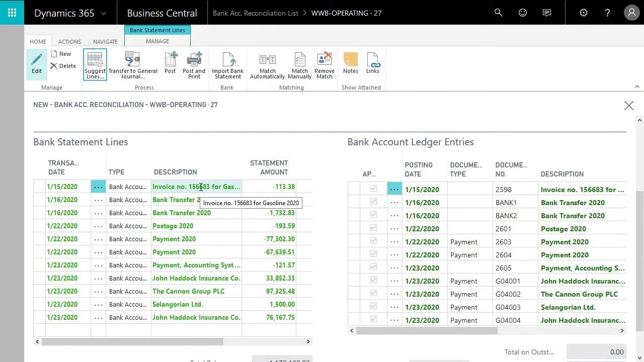The width and height of the screenshot is (644, 362).
Task: Go to Bank Acc. Reconciliation List breadcrumb
Action: pyautogui.click(x=255, y=13)
